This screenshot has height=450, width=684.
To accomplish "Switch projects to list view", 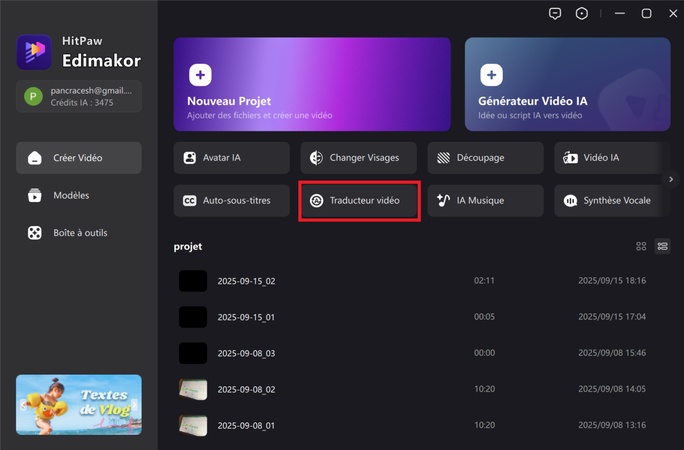I will pyautogui.click(x=662, y=246).
